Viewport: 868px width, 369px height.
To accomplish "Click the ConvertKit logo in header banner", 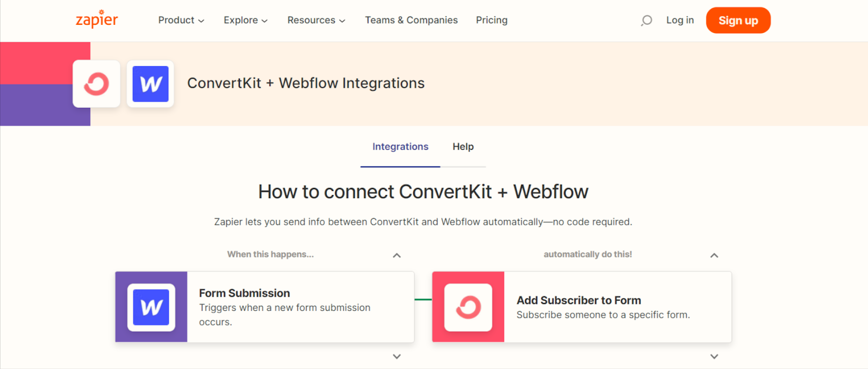I will (97, 84).
